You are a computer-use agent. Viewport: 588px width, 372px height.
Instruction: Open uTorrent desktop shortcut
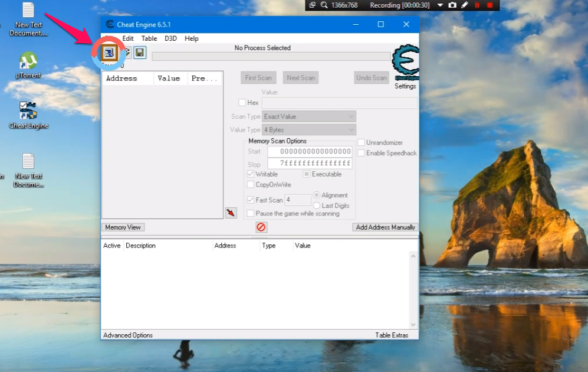[28, 66]
